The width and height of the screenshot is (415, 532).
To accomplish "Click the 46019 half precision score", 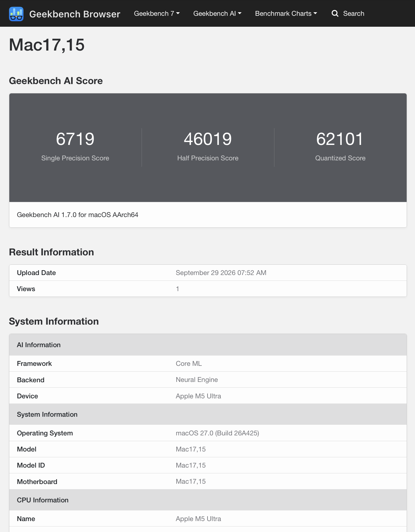I will tap(208, 139).
